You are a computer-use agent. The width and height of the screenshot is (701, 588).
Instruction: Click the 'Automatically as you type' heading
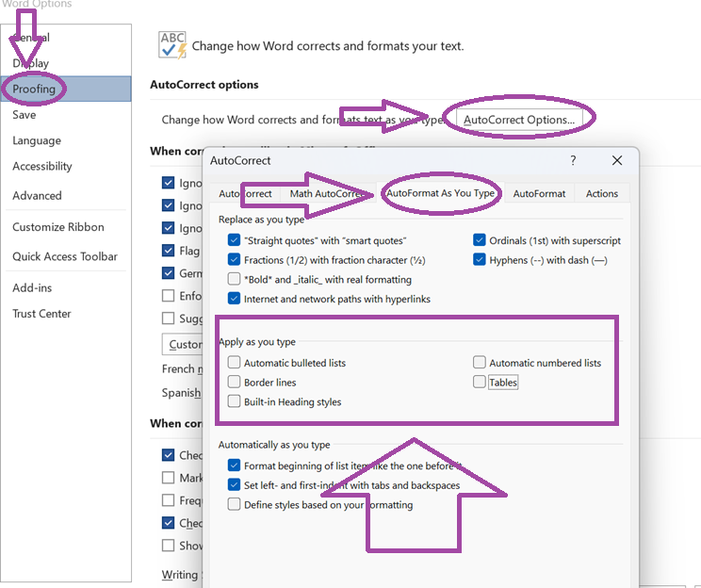(274, 445)
